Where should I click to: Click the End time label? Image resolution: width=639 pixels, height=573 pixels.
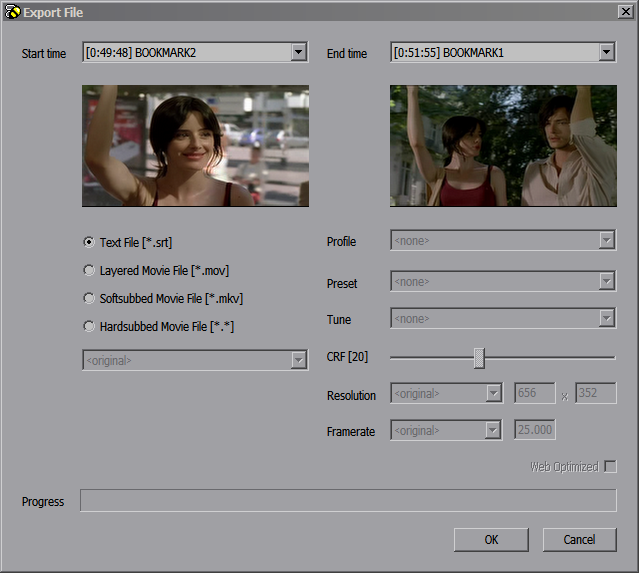pos(347,53)
